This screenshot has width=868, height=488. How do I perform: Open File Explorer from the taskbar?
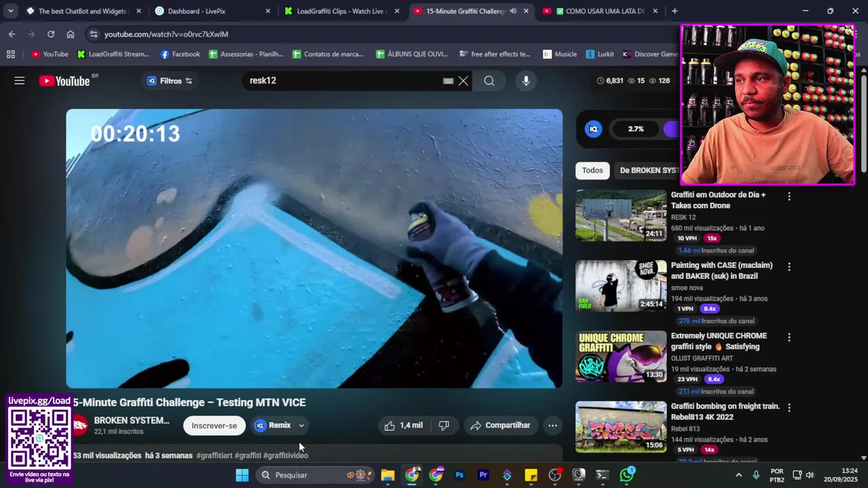(388, 475)
